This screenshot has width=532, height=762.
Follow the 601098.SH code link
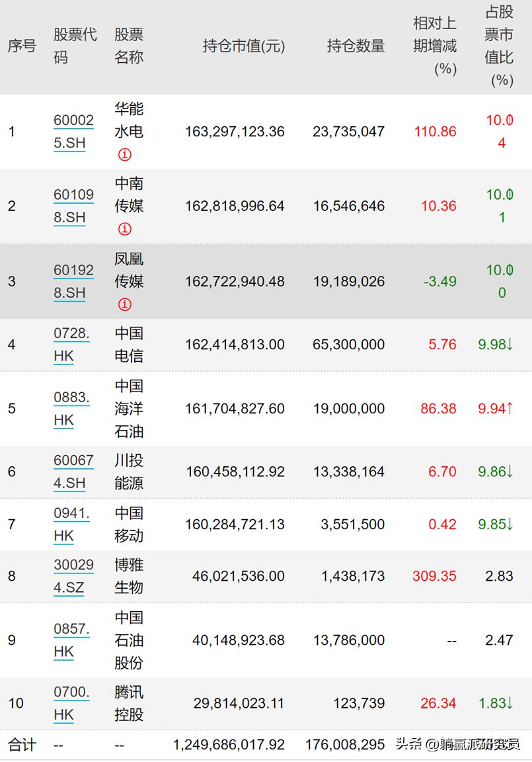click(x=73, y=206)
